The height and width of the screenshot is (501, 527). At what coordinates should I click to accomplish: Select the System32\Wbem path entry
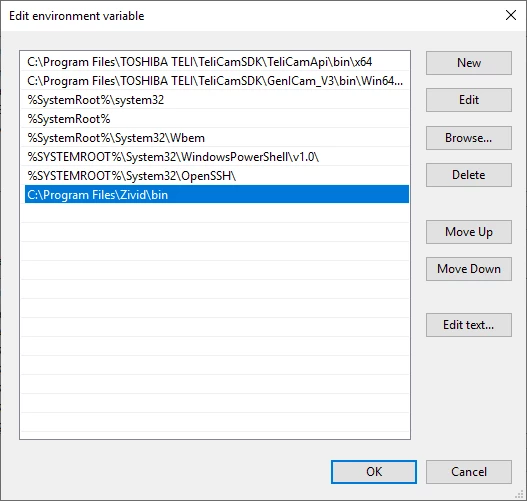(x=217, y=138)
